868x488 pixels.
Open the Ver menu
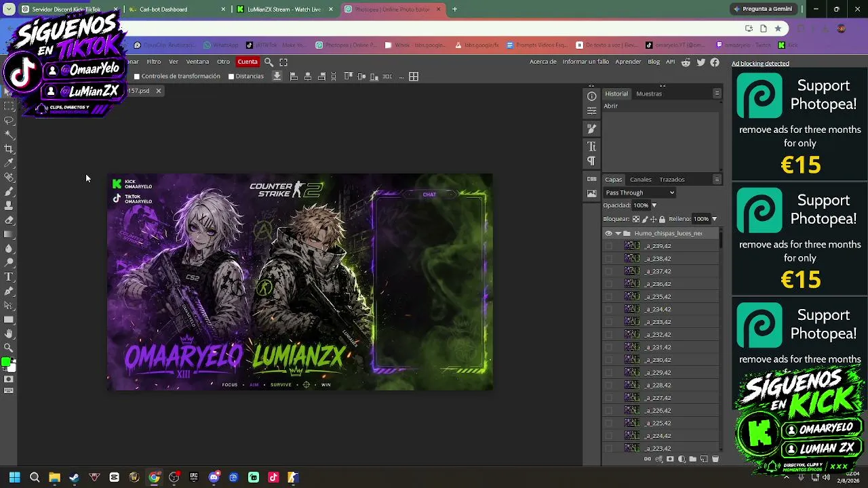tap(174, 62)
